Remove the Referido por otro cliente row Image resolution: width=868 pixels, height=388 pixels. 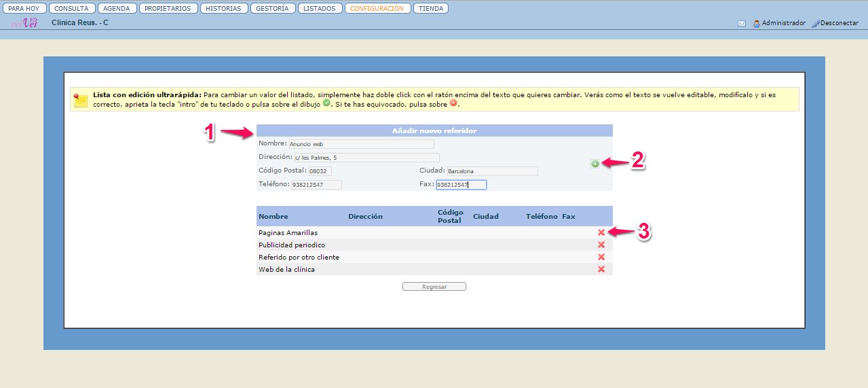(601, 257)
